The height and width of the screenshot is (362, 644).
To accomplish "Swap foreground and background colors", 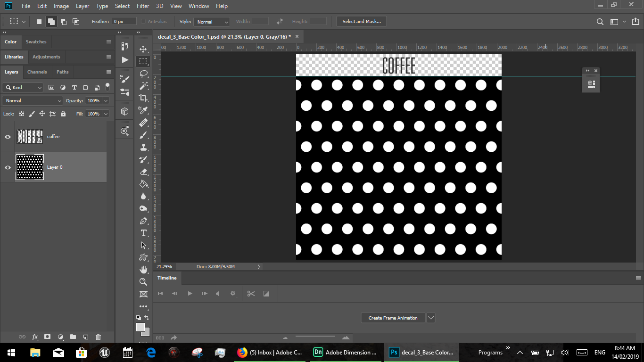I will point(147,318).
